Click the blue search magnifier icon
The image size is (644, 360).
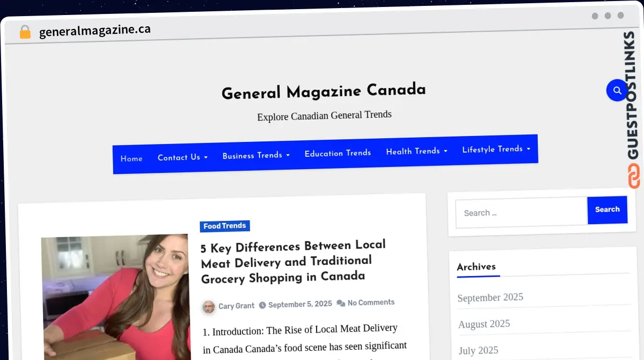coord(617,90)
